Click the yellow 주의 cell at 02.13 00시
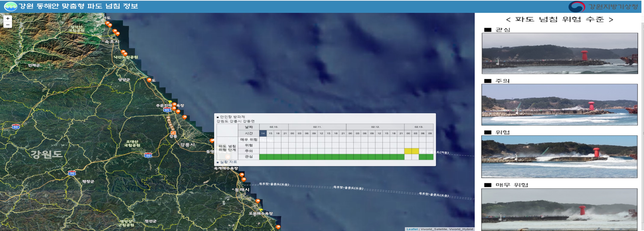The width and height of the screenshot is (644, 231). 408,151
